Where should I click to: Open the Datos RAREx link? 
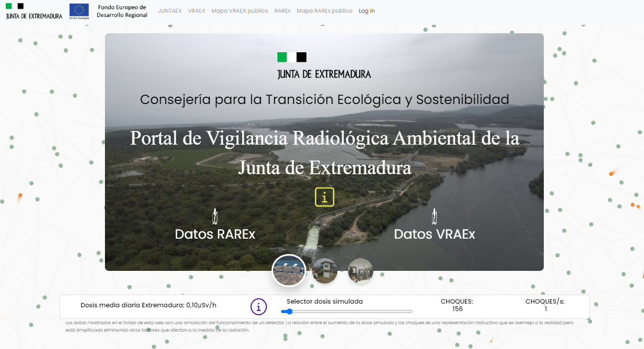coord(215,234)
